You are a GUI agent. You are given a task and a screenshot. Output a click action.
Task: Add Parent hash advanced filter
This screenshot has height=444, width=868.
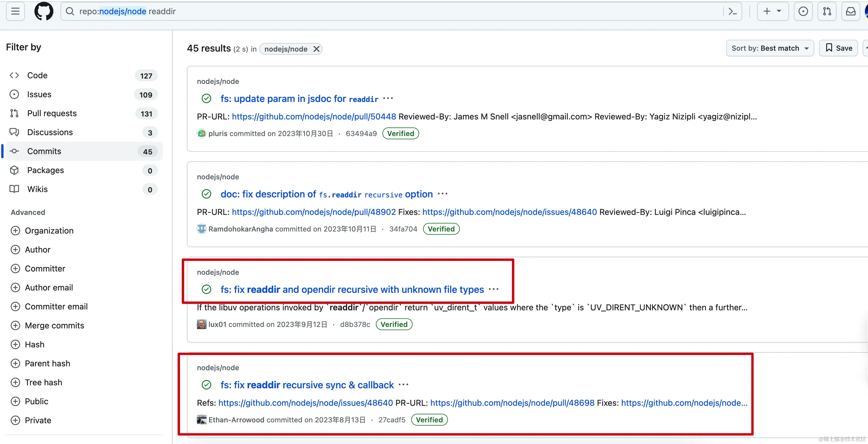tap(40, 364)
